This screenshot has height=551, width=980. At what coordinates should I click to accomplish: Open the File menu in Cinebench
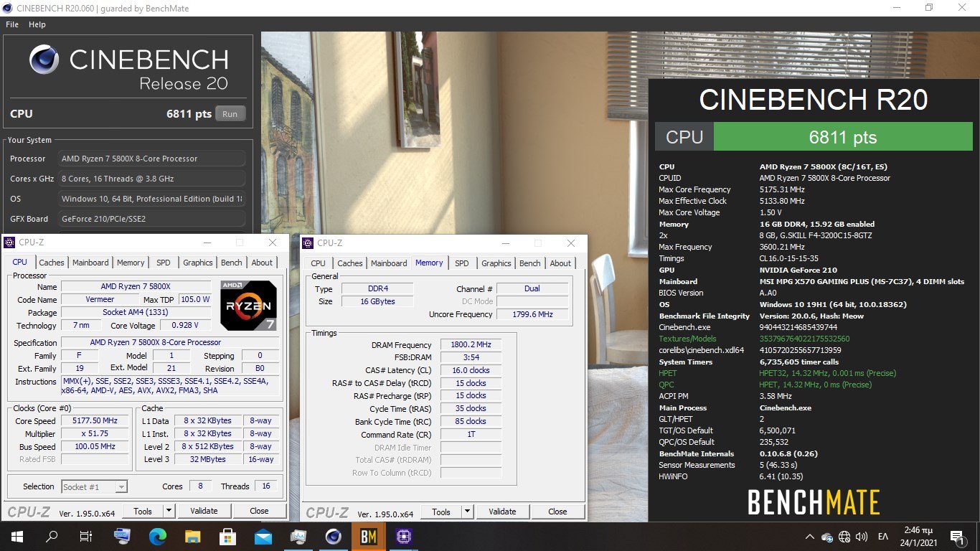click(x=12, y=24)
